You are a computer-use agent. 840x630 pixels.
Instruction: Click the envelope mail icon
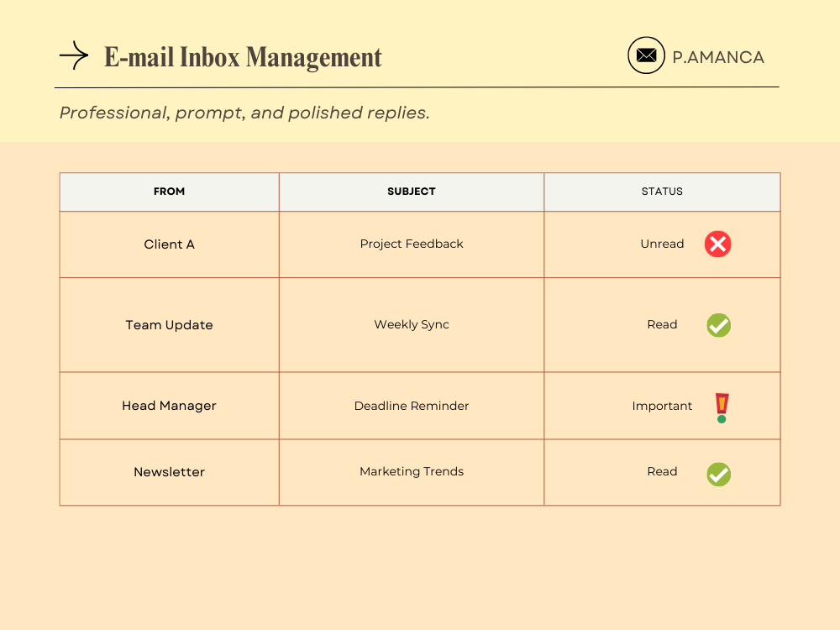[646, 55]
